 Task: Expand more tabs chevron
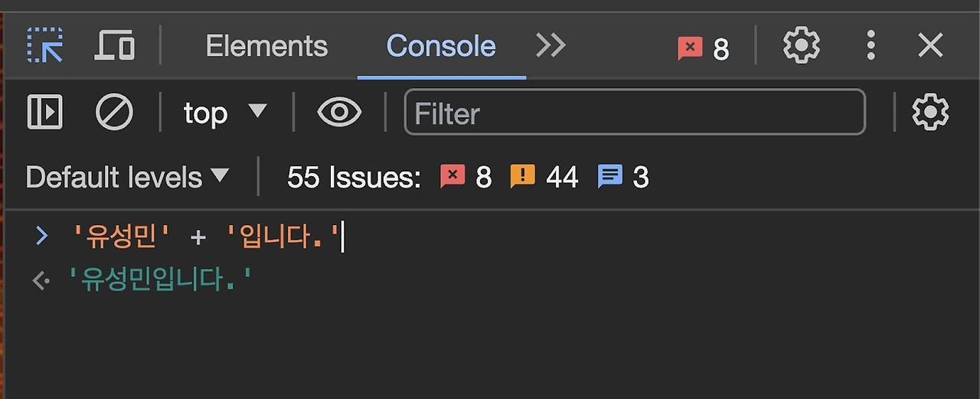coord(550,46)
